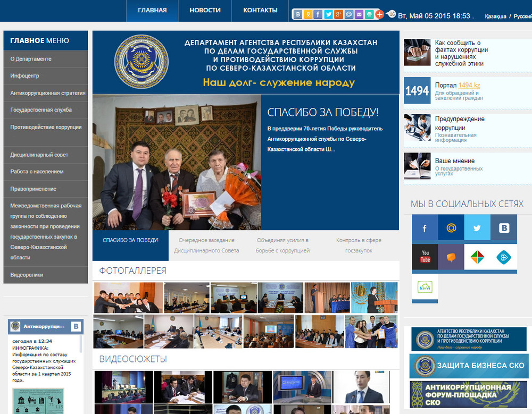Open the YouTube tile in social networks
532x414 pixels.
[425, 257]
